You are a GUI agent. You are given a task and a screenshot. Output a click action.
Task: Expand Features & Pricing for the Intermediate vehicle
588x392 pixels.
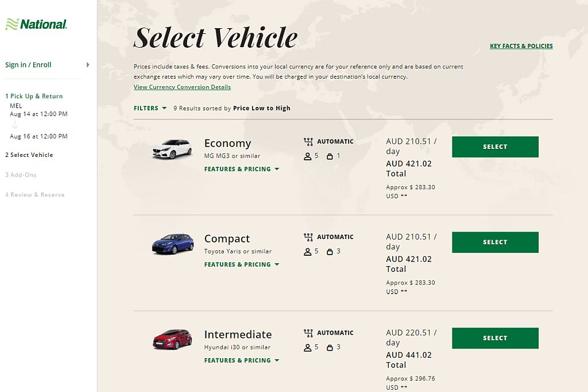coord(241,360)
